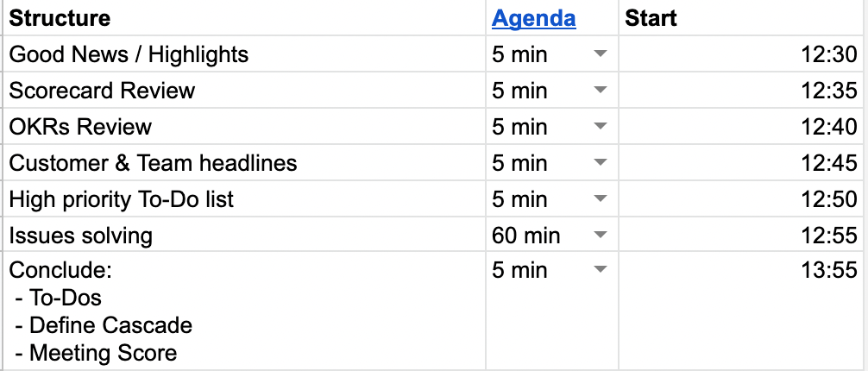Open duration dropdown for Good News / Highlights

coord(601,54)
